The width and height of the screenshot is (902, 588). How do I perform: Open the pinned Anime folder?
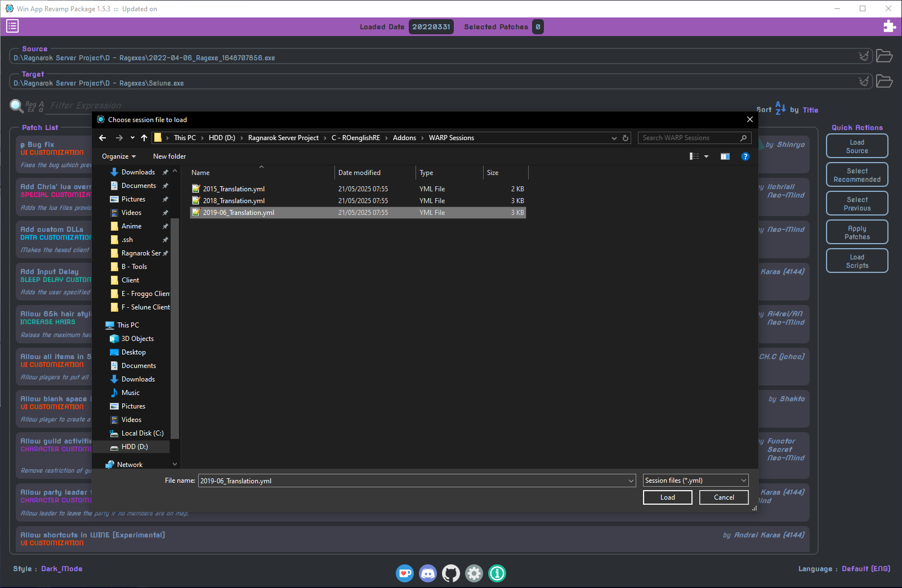click(x=131, y=226)
